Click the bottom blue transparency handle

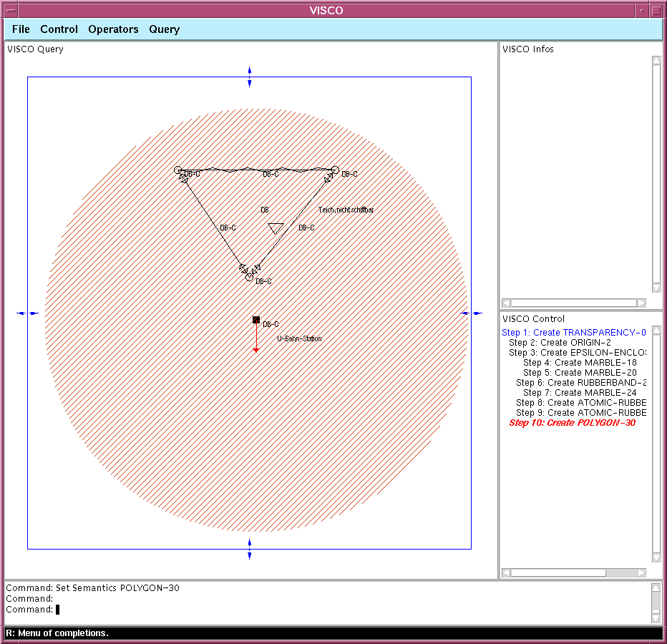click(250, 549)
